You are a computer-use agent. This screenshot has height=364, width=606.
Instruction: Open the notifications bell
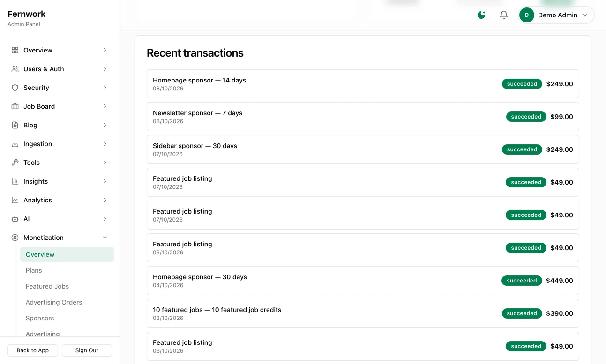(x=504, y=15)
